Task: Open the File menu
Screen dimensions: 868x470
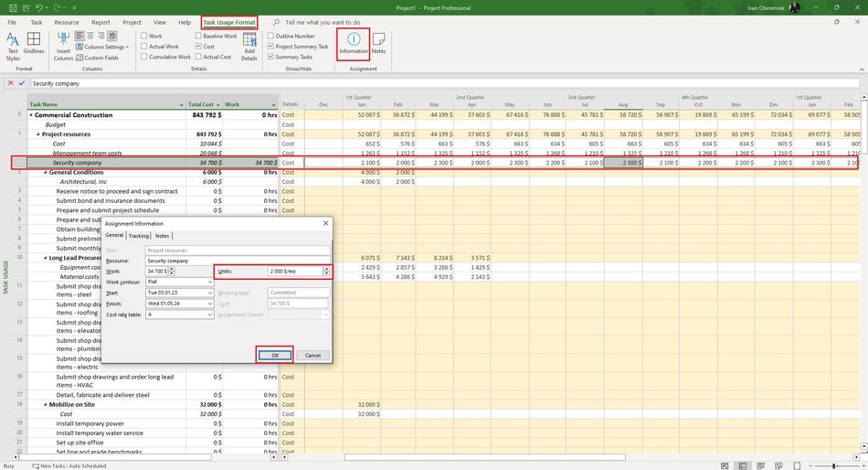Action: coord(12,22)
